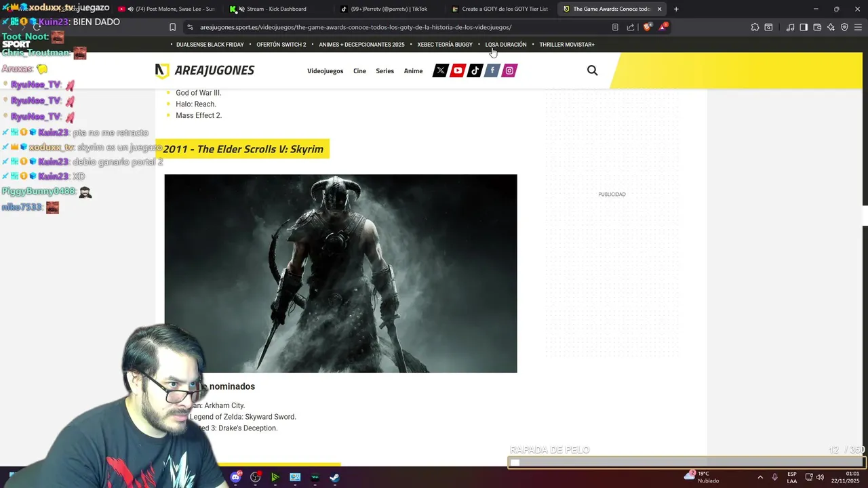Click the Mass Effect 2 list item

point(199,115)
